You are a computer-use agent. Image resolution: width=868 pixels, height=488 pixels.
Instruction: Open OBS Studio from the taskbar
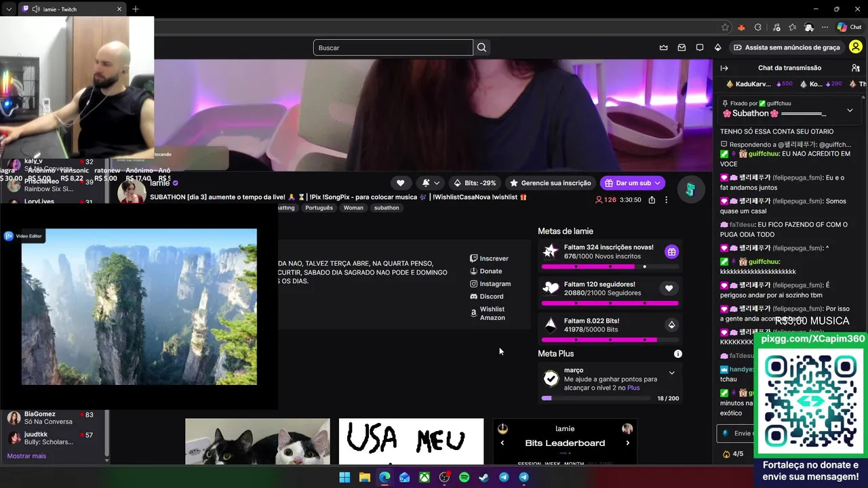444,477
